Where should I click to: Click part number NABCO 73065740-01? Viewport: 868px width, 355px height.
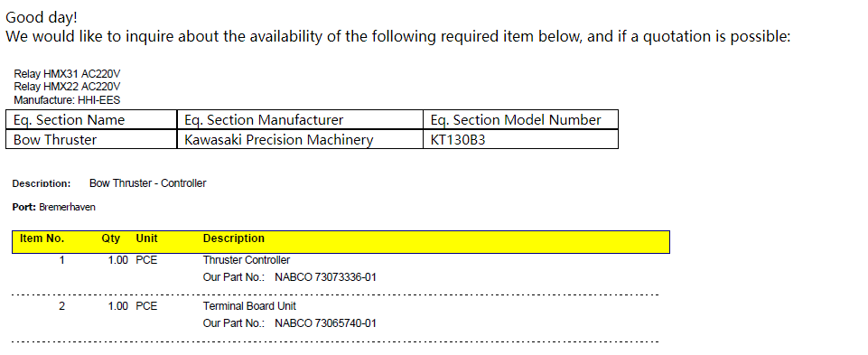coord(325,322)
